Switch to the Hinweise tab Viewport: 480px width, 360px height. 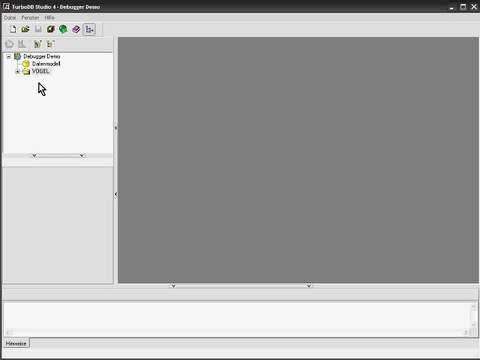pyautogui.click(x=16, y=343)
